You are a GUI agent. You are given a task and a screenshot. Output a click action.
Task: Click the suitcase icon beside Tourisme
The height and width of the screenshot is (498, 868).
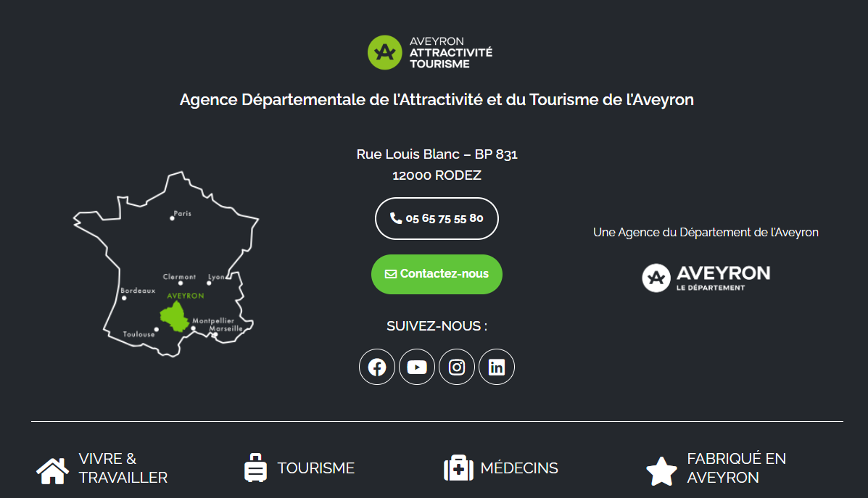(255, 468)
